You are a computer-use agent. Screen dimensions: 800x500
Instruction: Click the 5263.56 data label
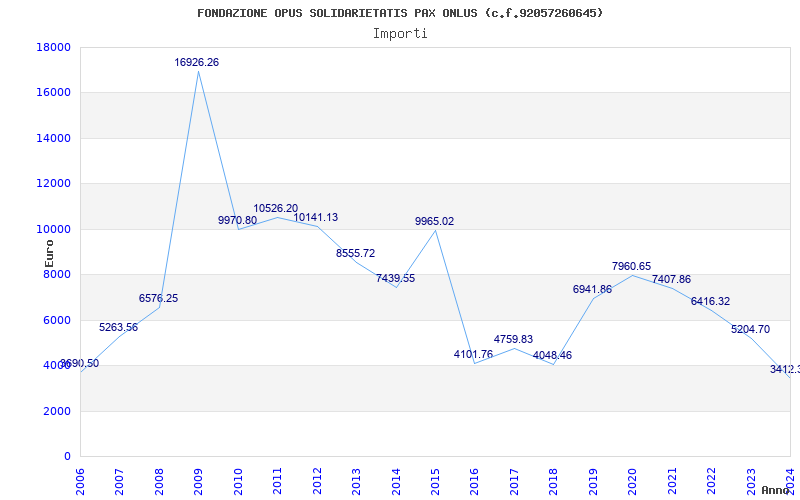(x=118, y=327)
